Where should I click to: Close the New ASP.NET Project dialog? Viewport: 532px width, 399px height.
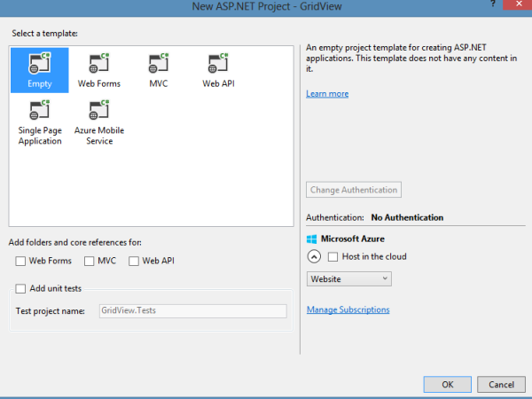[518, 4]
